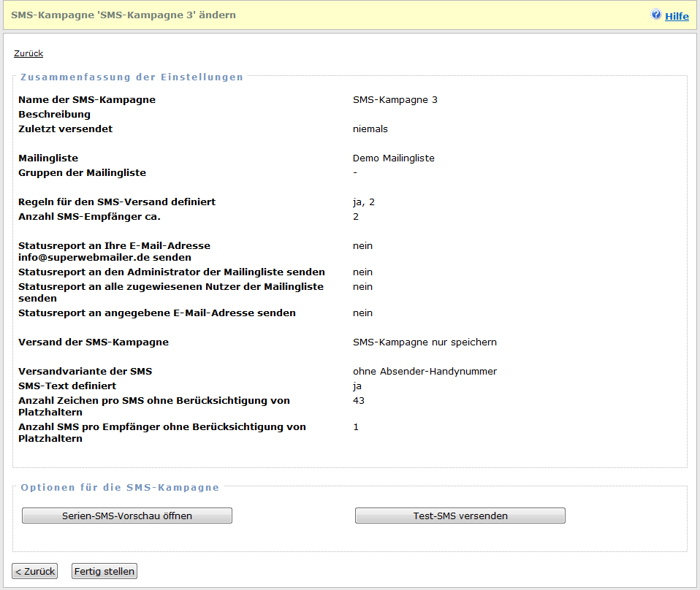This screenshot has width=700, height=590.
Task: Click the 'Versandvariante der SMS' label
Action: click(85, 371)
